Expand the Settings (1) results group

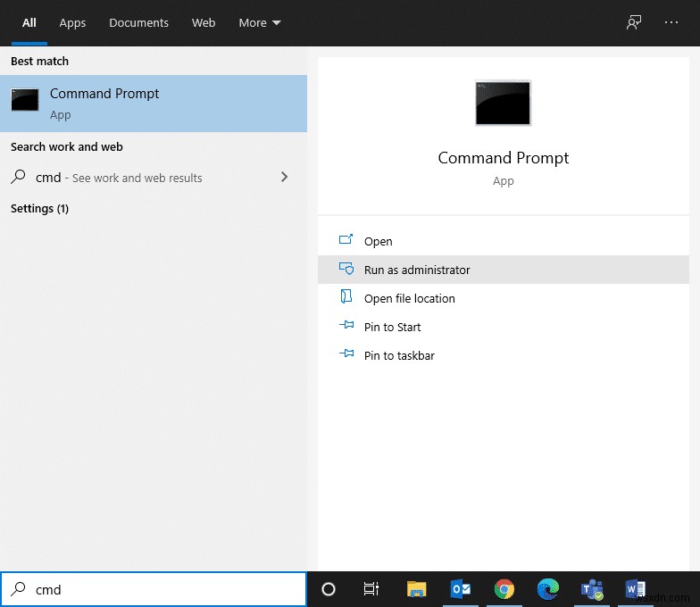pos(40,209)
